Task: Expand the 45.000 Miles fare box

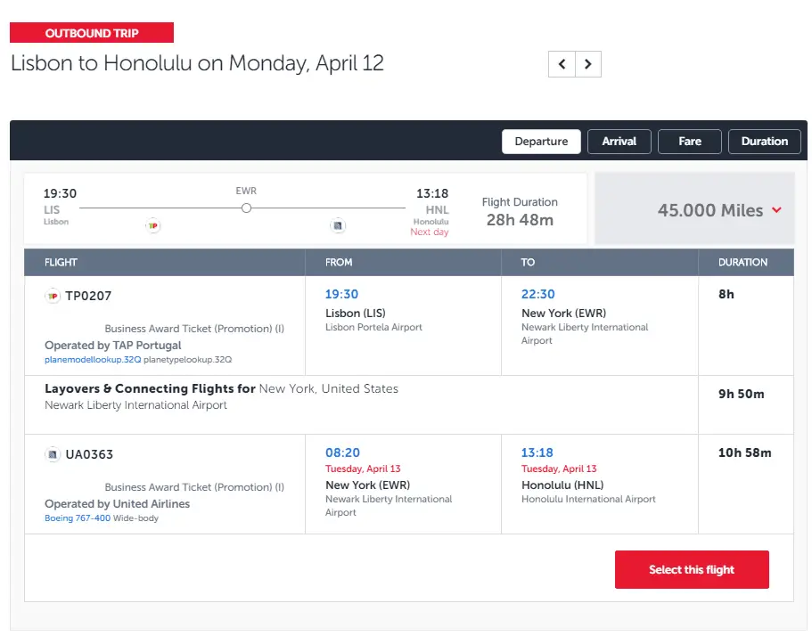Action: (x=709, y=210)
